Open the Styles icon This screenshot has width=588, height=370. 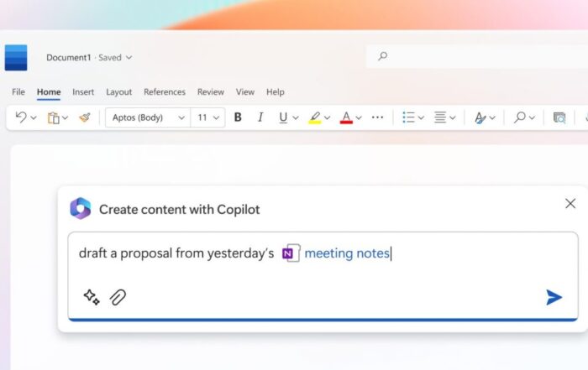click(480, 118)
